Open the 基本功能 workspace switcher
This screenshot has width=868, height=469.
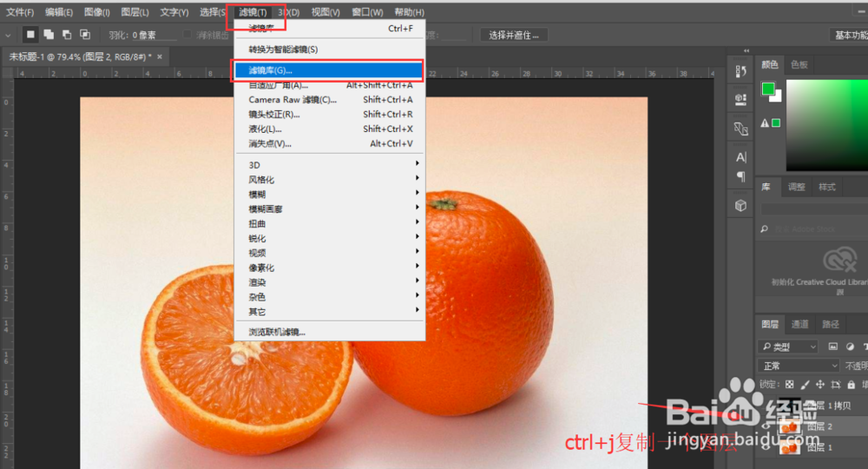click(849, 35)
